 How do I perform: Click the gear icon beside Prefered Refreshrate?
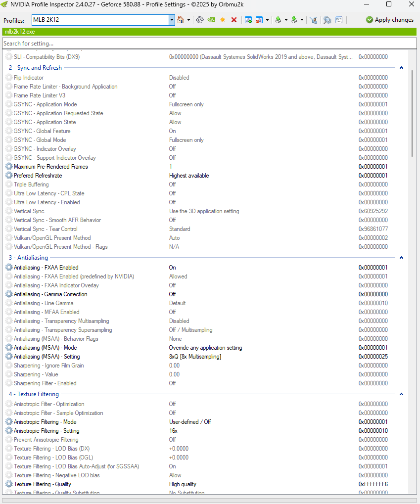pyautogui.click(x=9, y=176)
